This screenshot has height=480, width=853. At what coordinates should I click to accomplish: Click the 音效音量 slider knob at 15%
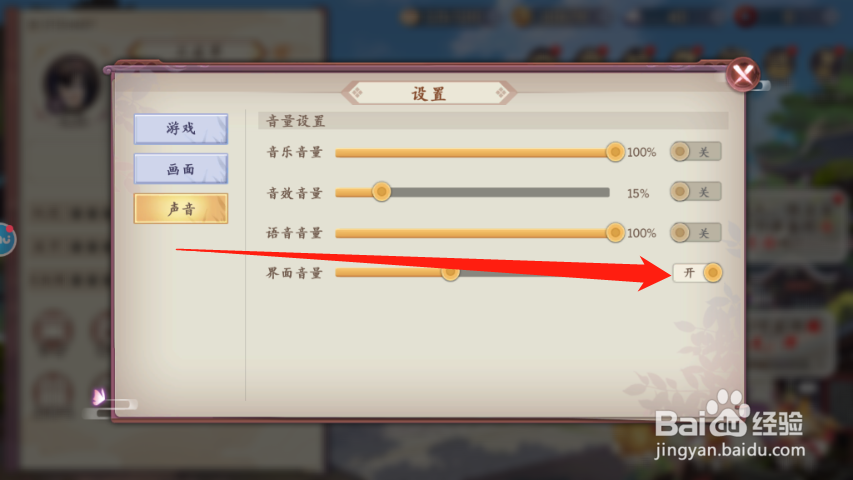click(381, 192)
